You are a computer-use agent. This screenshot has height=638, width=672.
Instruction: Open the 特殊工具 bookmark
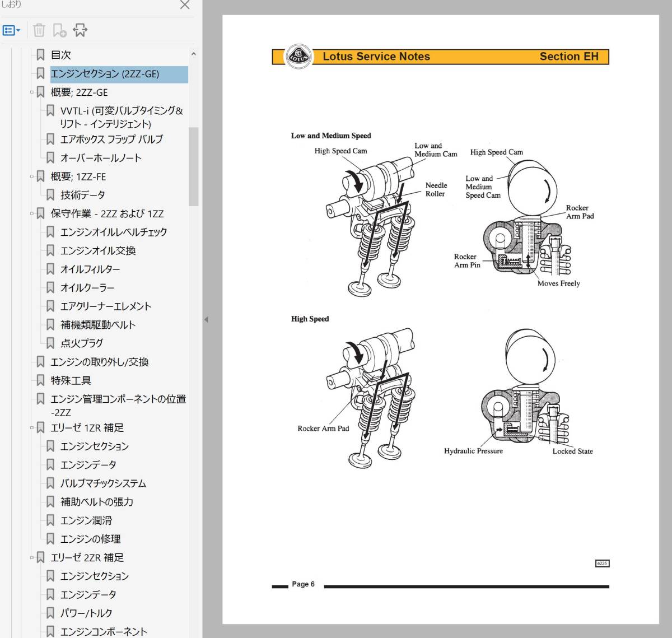click(x=71, y=380)
